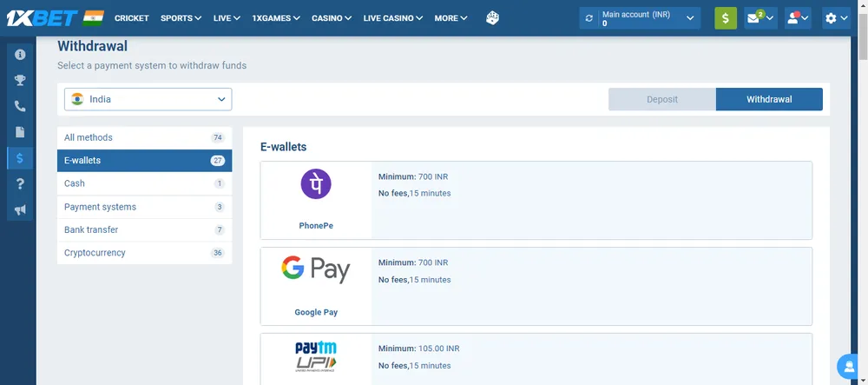The height and width of the screenshot is (385, 868).
Task: Select Cryptocurrency category
Action: pos(144,253)
